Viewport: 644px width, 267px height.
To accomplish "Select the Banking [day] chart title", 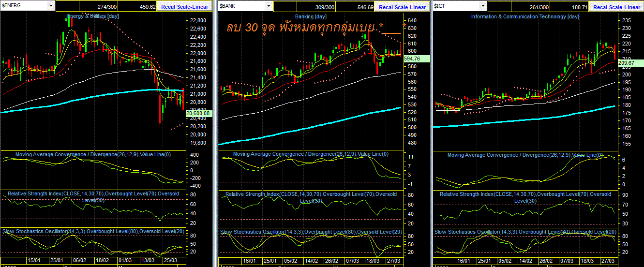I will [311, 16].
